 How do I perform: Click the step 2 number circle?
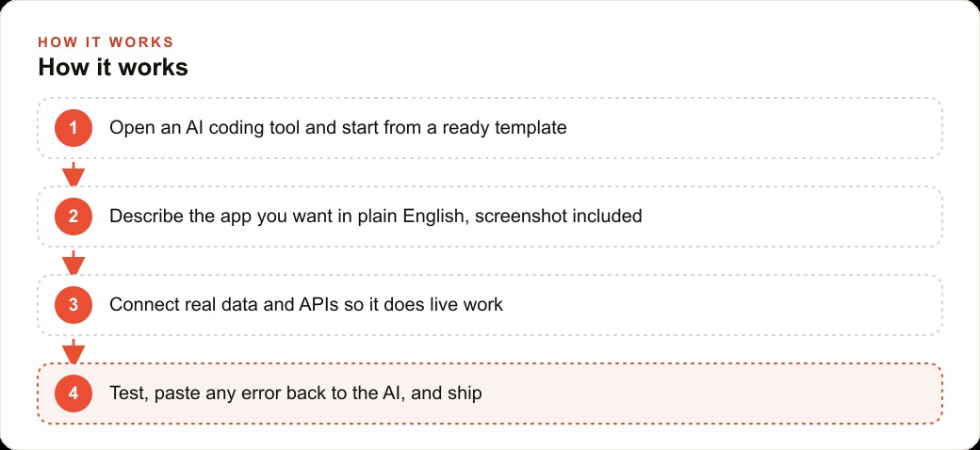click(x=73, y=217)
